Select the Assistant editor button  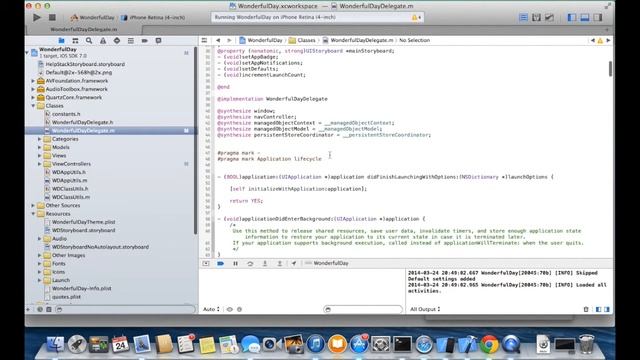point(536,18)
